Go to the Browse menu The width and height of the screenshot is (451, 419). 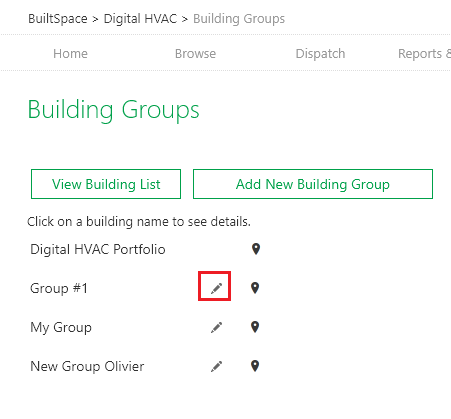(195, 54)
